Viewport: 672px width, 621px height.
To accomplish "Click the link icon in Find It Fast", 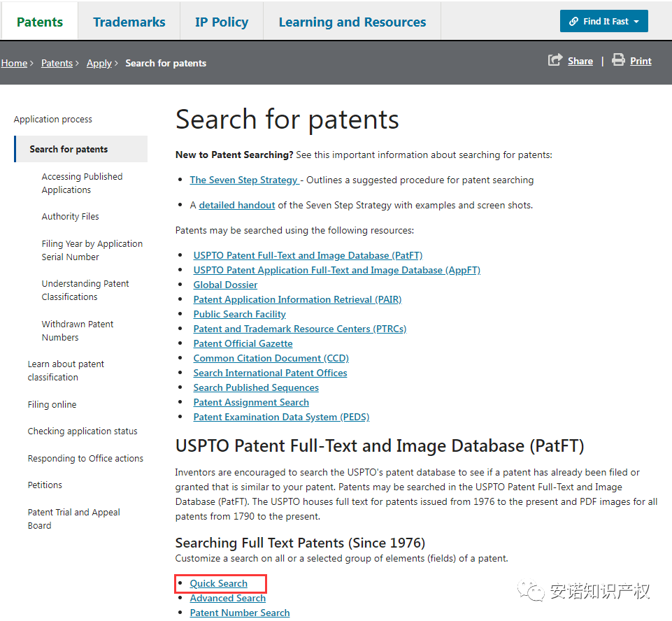I will tap(573, 22).
